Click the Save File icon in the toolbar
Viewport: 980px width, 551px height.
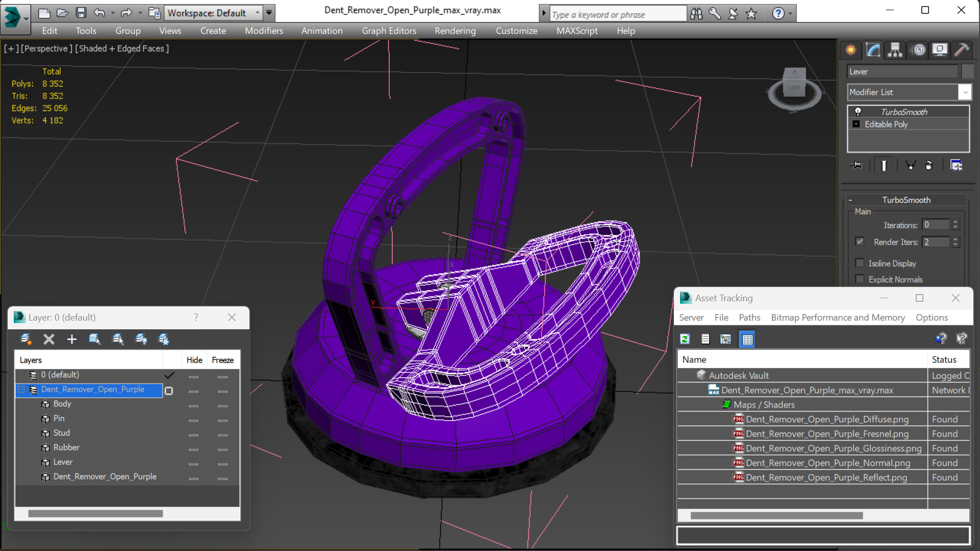click(81, 13)
